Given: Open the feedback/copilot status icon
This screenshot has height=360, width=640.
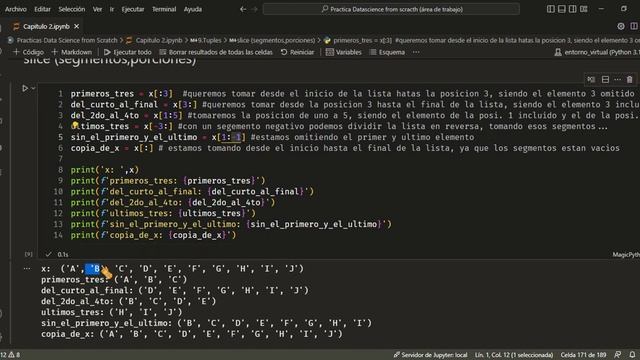Looking at the screenshot, I should pos(618,355).
